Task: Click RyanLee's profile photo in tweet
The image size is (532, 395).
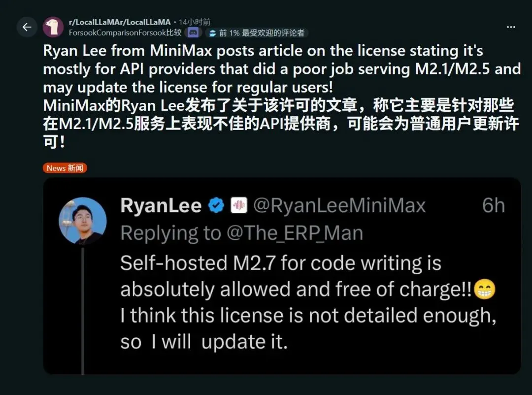Action: pyautogui.click(x=83, y=221)
